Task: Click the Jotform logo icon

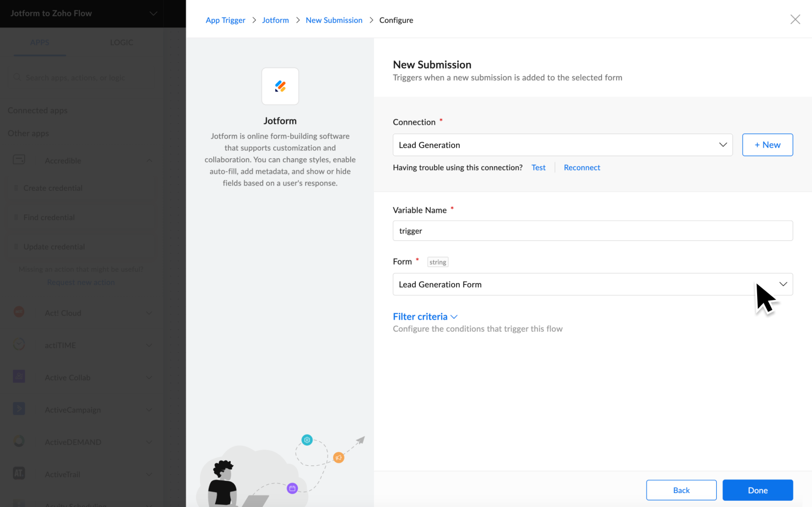Action: pos(280,86)
